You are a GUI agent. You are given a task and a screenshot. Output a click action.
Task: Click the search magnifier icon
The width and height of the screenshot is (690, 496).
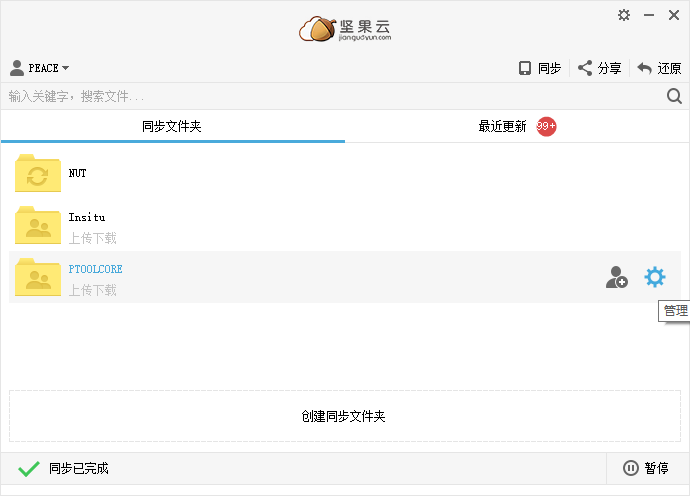point(674,96)
